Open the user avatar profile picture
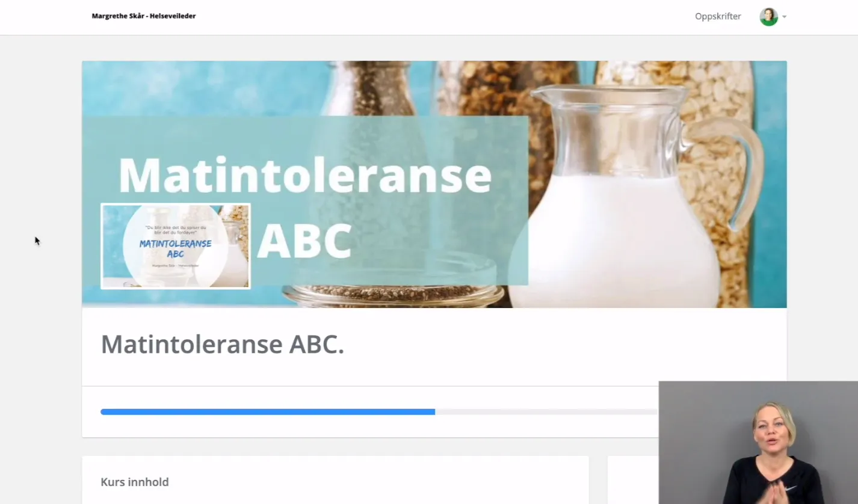 [x=768, y=17]
